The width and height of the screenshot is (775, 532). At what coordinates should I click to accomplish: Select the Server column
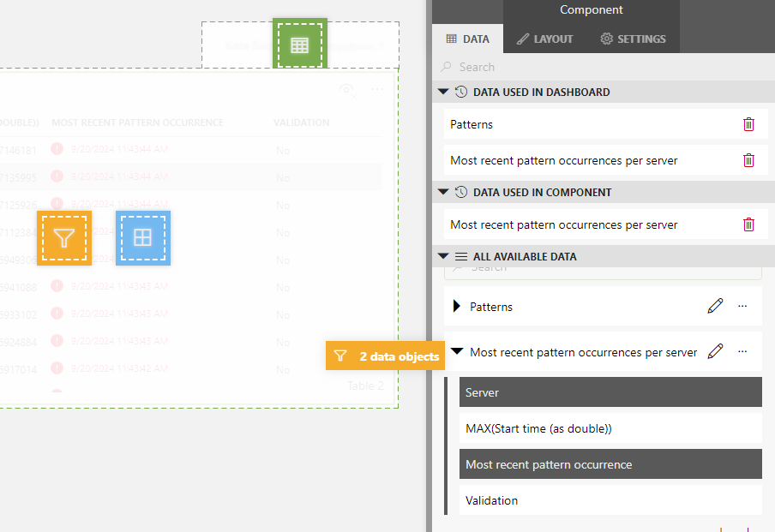(610, 392)
